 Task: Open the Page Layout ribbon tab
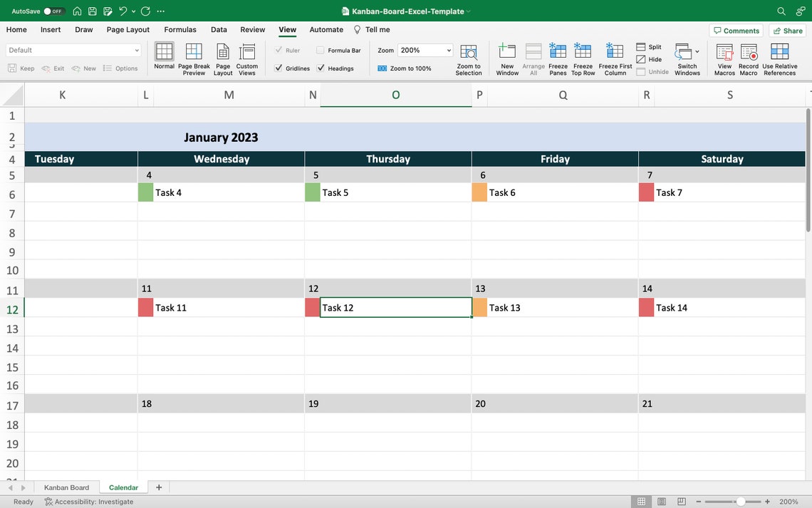click(128, 29)
